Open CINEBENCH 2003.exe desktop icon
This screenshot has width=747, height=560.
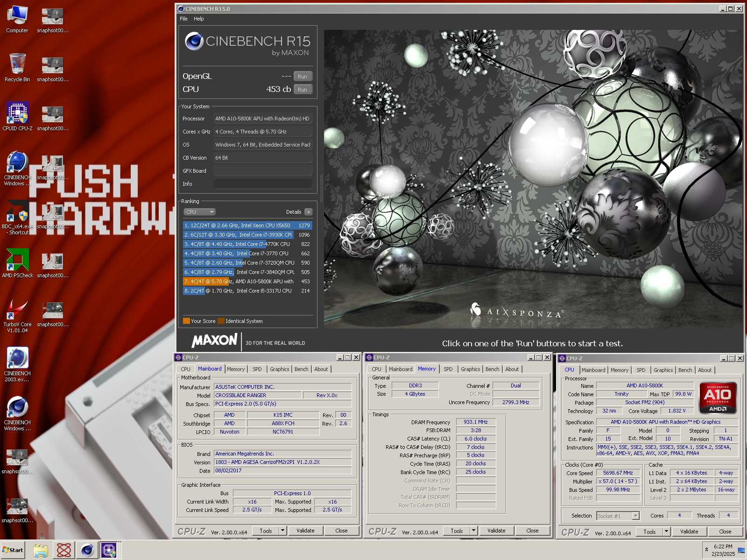tap(17, 365)
